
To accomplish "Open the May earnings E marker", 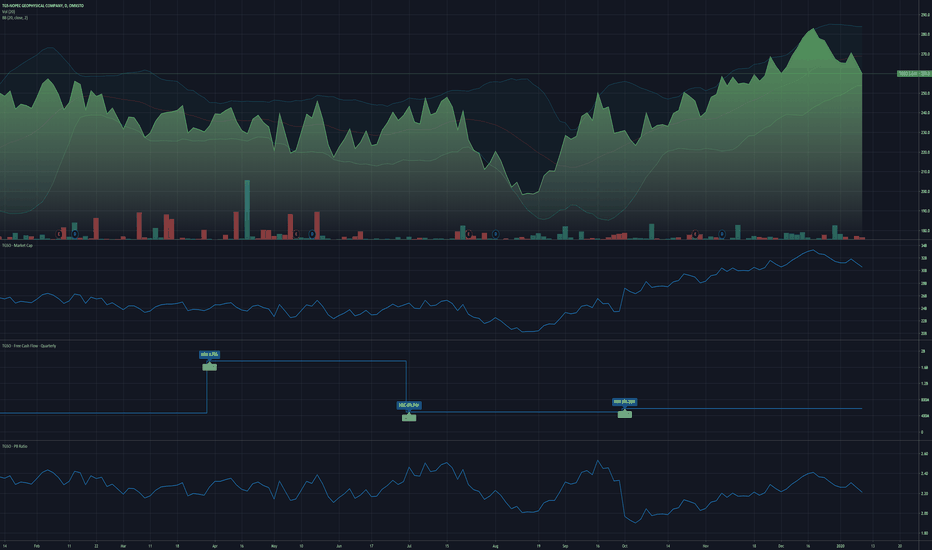I will (296, 234).
